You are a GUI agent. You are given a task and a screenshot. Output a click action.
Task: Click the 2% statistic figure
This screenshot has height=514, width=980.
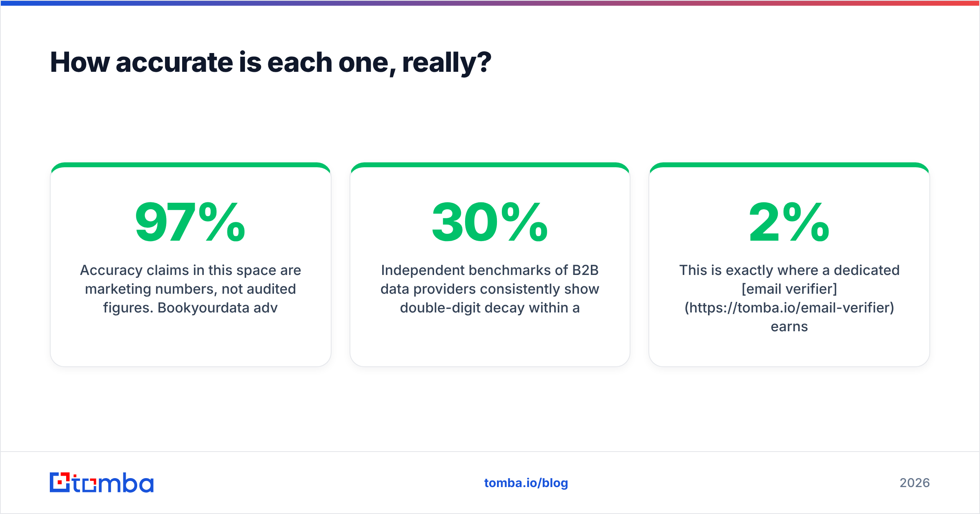[x=789, y=222]
